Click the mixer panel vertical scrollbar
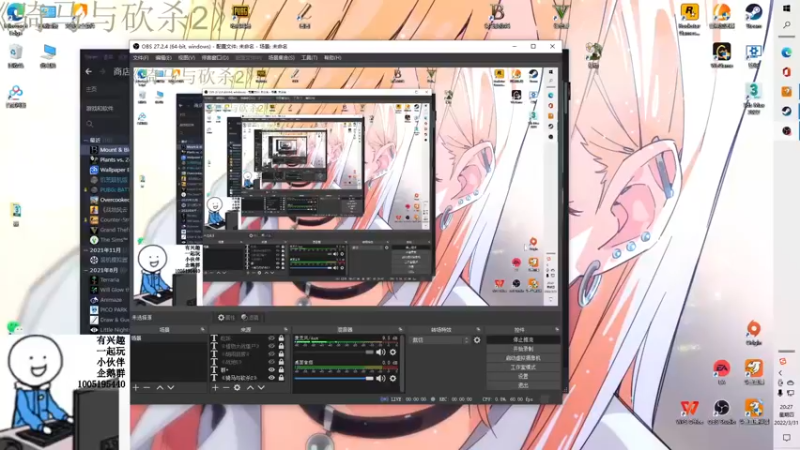Image resolution: width=800 pixels, height=450 pixels. tap(402, 362)
